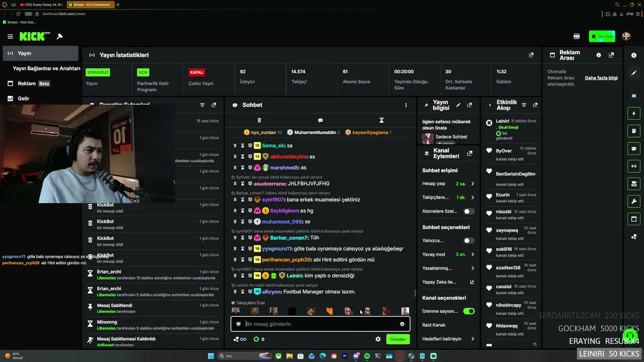Screen dimensions: 644x362
Task: Click the pencil icon in right sidebar
Action: pos(634,73)
